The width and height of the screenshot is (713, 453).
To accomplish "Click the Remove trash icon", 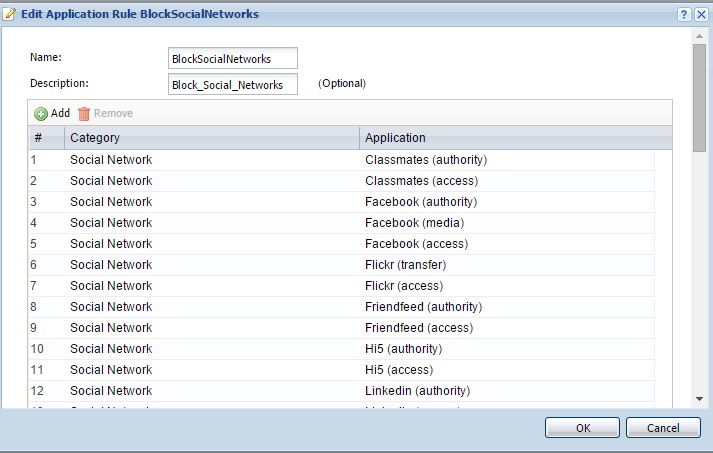I will click(x=84, y=114).
